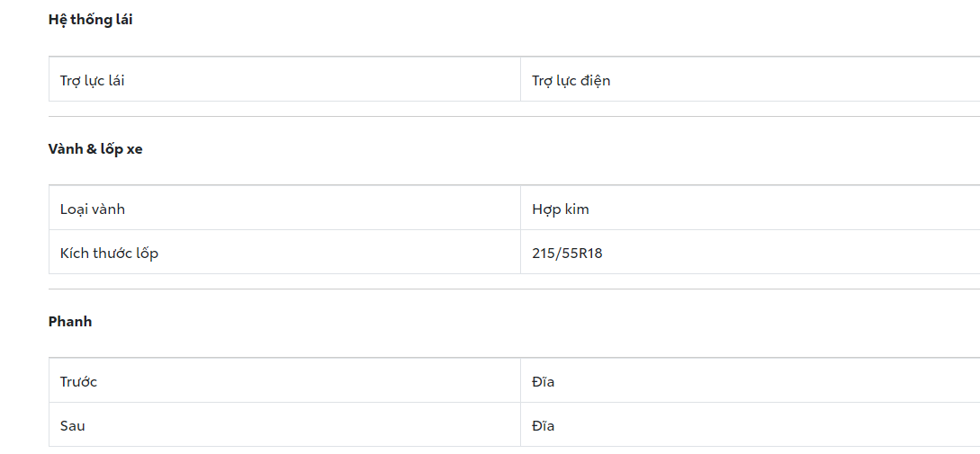
Task: Click the "Đĩa" value in the Trước row
Action: pos(543,382)
